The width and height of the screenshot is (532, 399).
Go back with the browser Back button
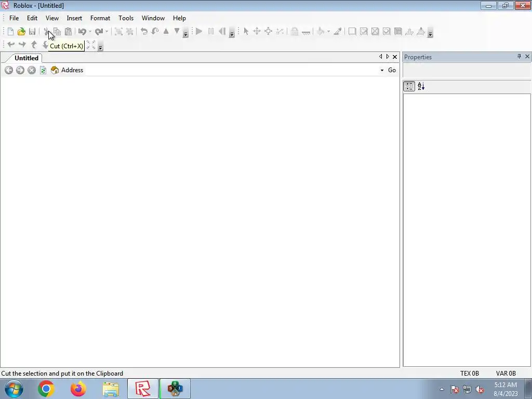click(9, 70)
